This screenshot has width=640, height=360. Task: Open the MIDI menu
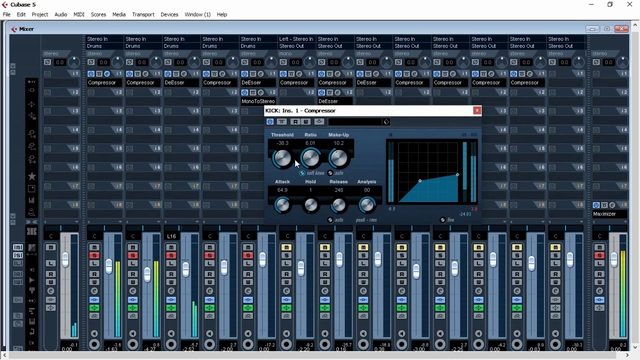(79, 14)
